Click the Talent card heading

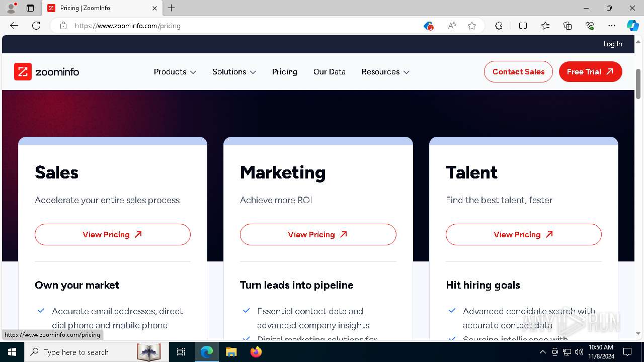(471, 172)
